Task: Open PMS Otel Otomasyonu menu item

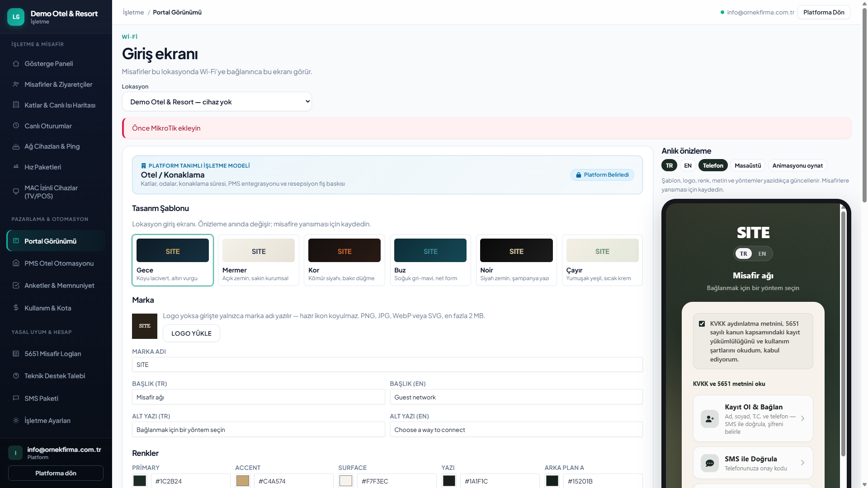Action: click(56, 263)
